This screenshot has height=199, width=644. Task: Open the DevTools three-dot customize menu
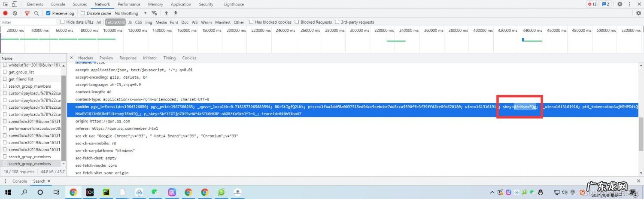click(x=630, y=4)
